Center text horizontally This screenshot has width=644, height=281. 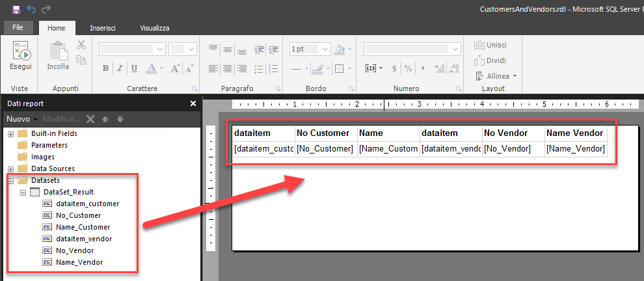tap(228, 68)
